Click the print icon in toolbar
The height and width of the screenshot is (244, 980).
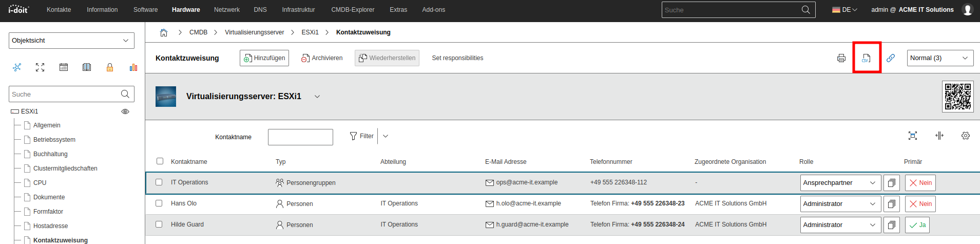841,58
